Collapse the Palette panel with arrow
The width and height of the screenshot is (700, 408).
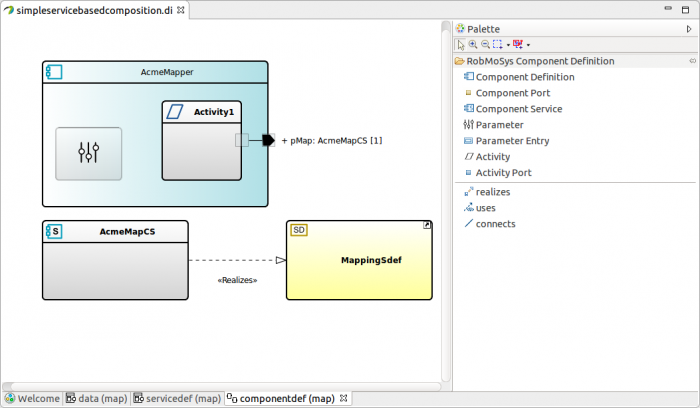pos(688,29)
